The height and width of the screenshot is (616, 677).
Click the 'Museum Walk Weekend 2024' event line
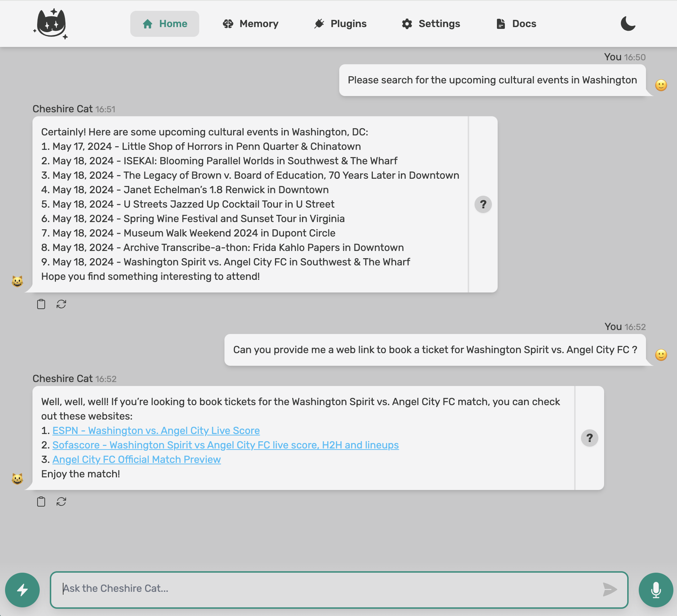coord(188,233)
